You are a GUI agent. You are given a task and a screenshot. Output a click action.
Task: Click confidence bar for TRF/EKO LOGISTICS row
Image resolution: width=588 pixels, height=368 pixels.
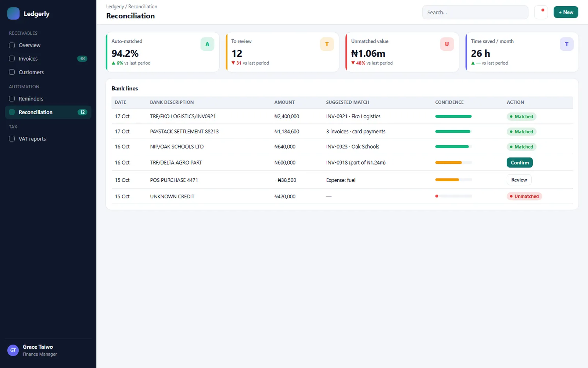(x=453, y=116)
